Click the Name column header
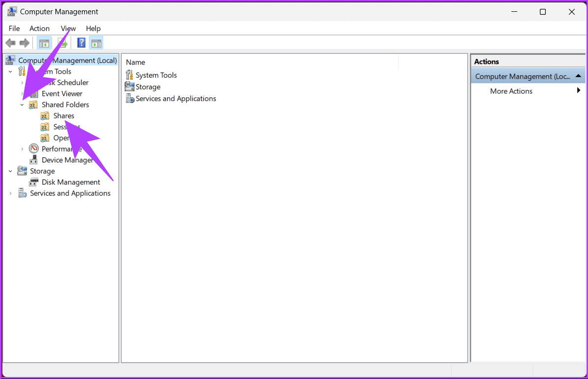 (136, 62)
